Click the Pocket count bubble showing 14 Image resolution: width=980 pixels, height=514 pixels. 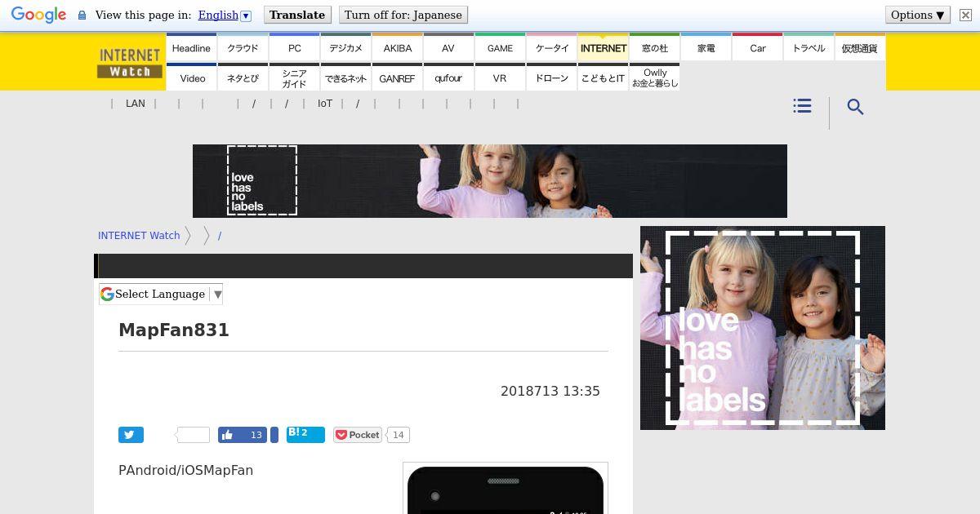point(398,435)
